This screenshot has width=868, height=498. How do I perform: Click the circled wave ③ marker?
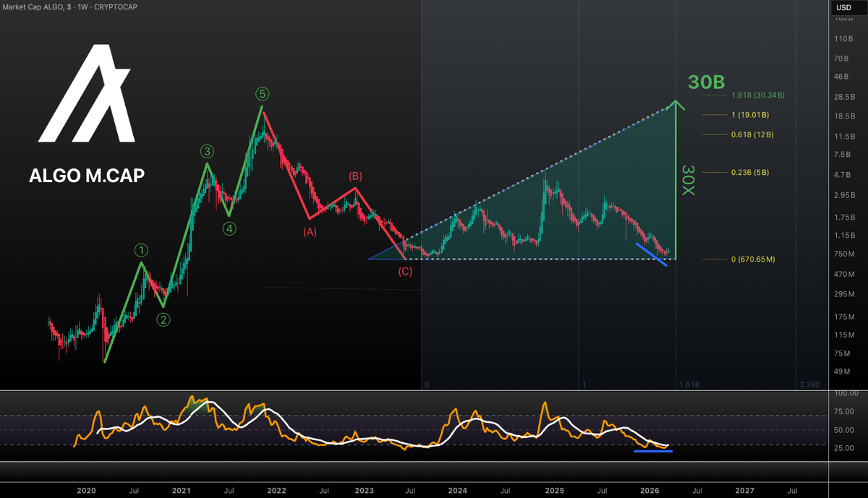point(207,152)
